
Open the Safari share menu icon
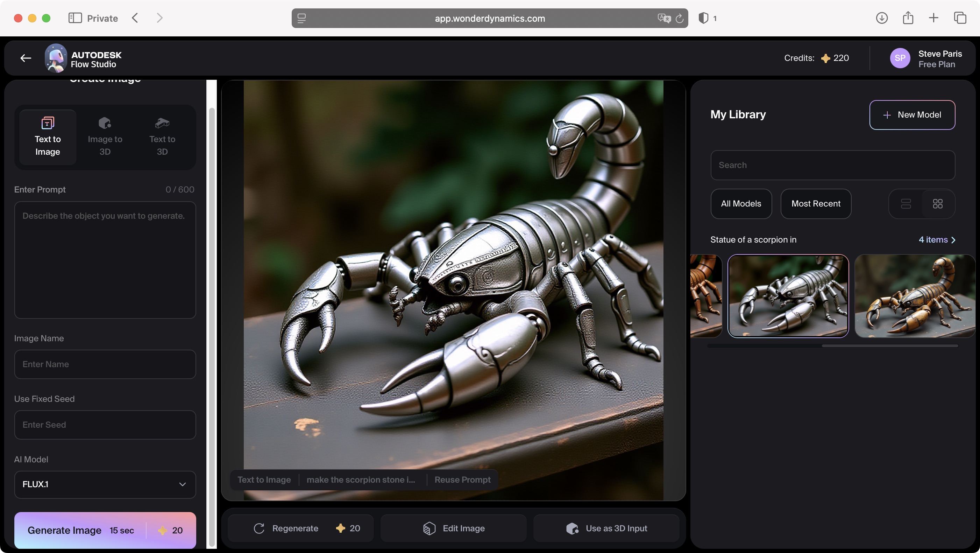[x=909, y=18]
